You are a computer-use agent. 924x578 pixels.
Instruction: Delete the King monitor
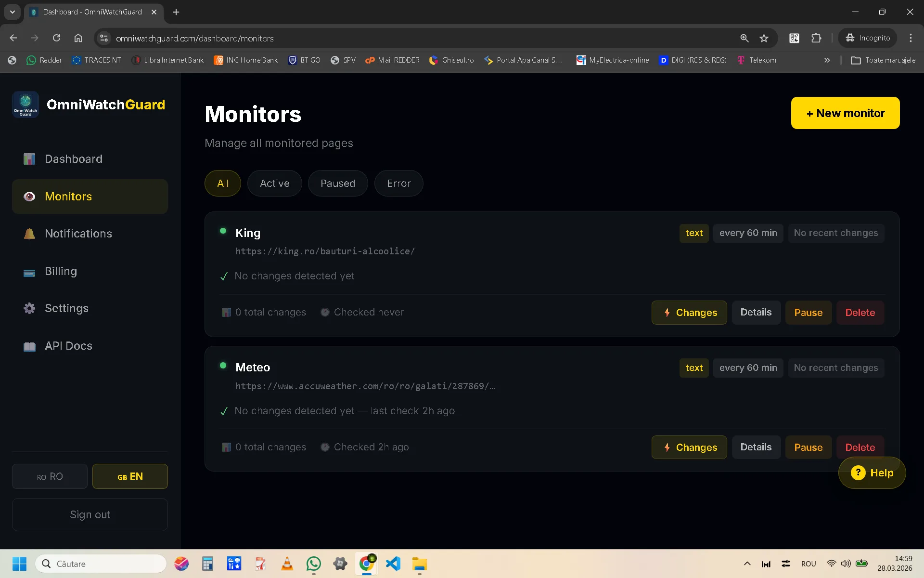click(860, 313)
